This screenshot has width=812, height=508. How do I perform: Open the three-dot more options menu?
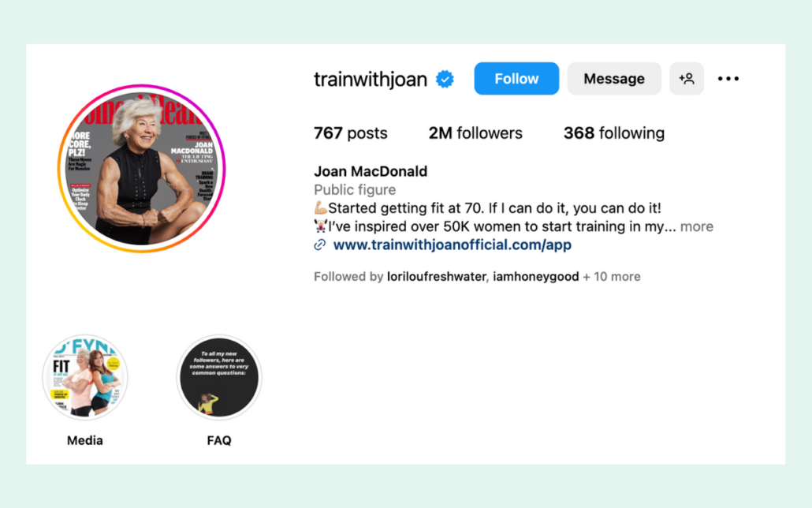click(728, 79)
